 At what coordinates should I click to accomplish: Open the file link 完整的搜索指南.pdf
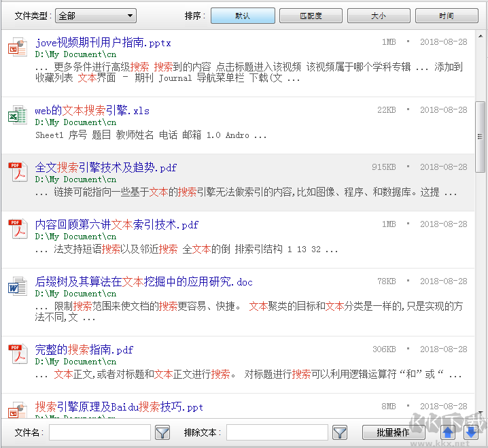click(84, 350)
